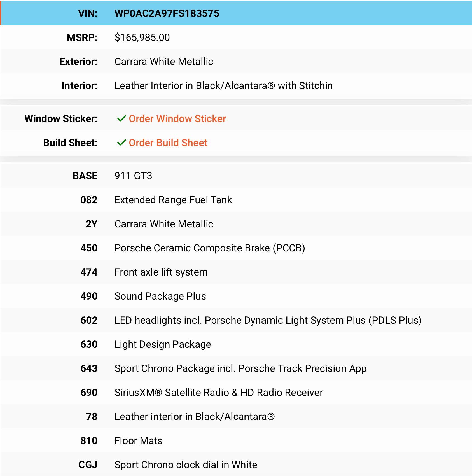Click Floor Mats option
The height and width of the screenshot is (476, 472).
click(139, 441)
